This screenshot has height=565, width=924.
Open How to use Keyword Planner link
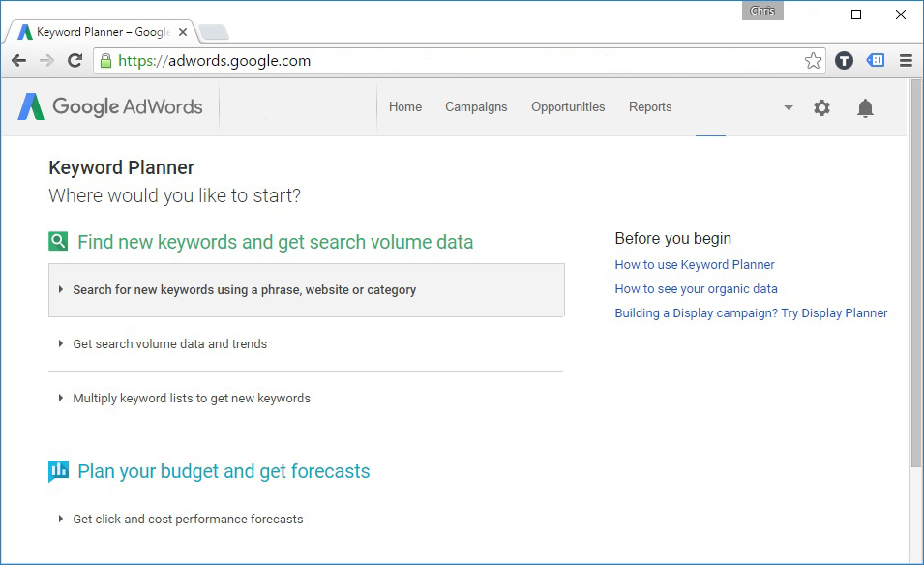tap(695, 264)
